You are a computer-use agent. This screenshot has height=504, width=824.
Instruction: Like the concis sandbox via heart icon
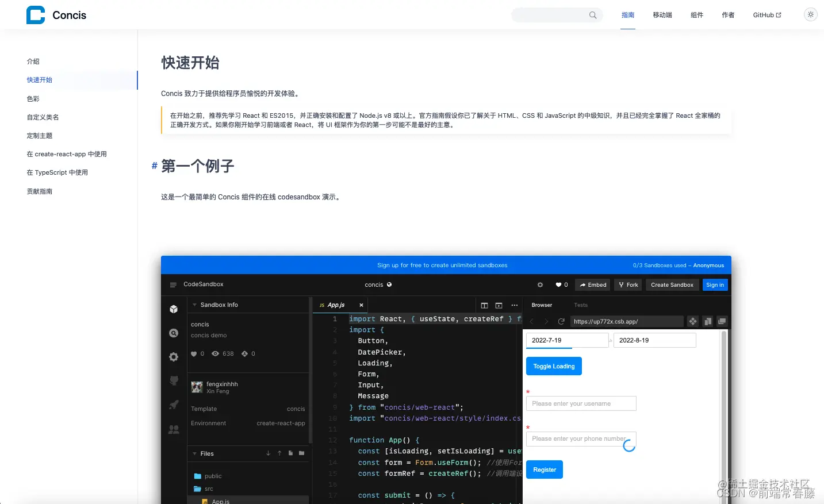point(559,284)
